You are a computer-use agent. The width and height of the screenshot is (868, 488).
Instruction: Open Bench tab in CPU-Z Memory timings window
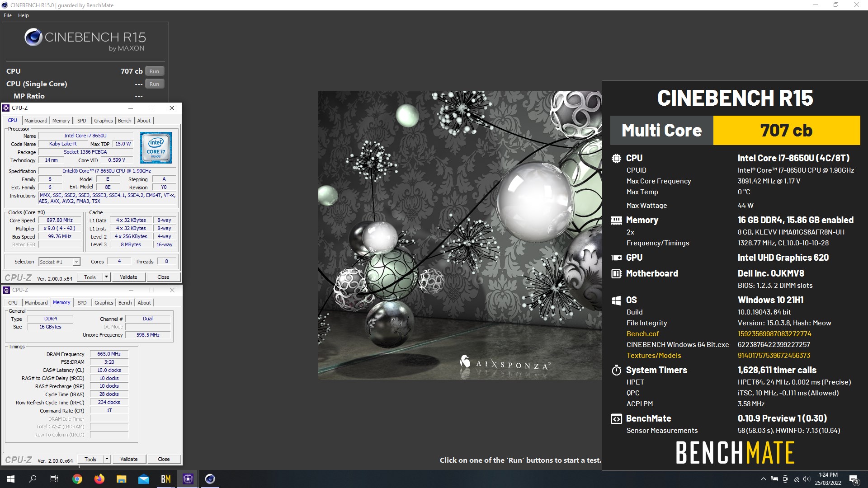tap(125, 303)
